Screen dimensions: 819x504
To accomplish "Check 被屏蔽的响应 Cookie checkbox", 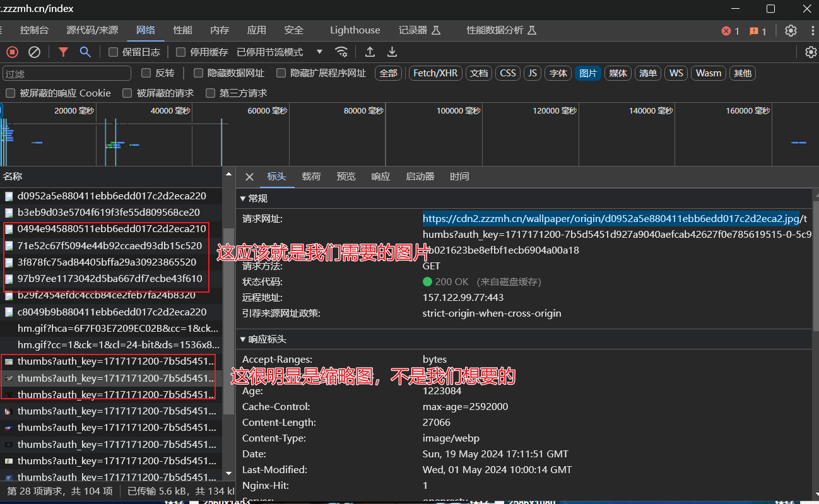I will click(x=10, y=93).
